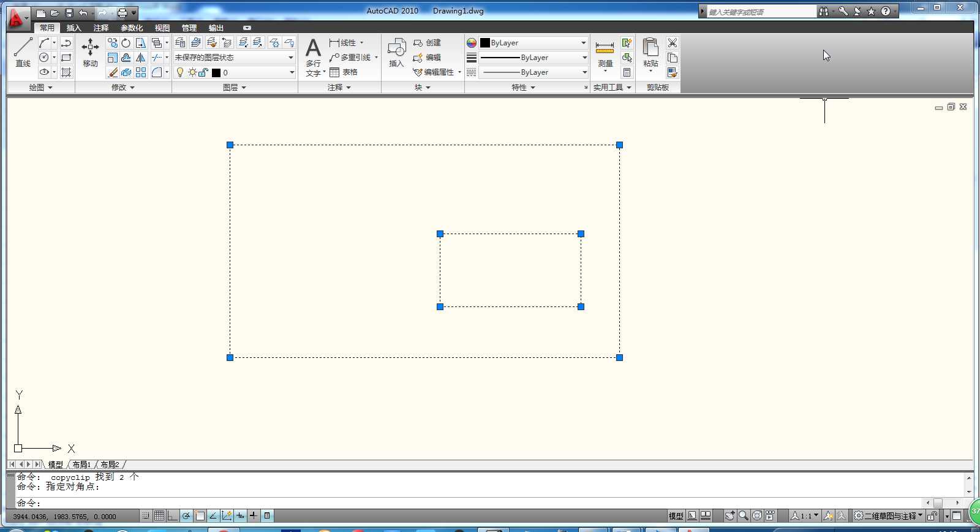Image resolution: width=980 pixels, height=532 pixels.
Task: Open Layer Properties manager icon
Action: 180,42
